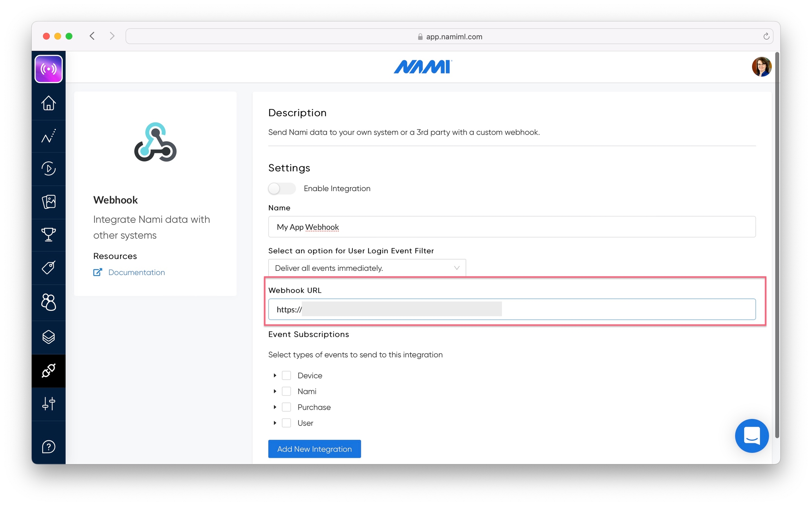Click Add New Integration button
The height and width of the screenshot is (506, 812).
[314, 449]
